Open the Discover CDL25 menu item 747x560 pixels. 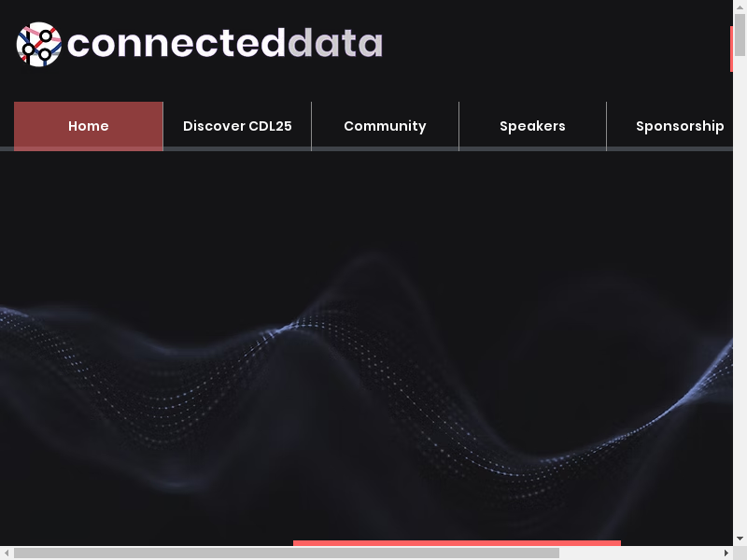[237, 126]
